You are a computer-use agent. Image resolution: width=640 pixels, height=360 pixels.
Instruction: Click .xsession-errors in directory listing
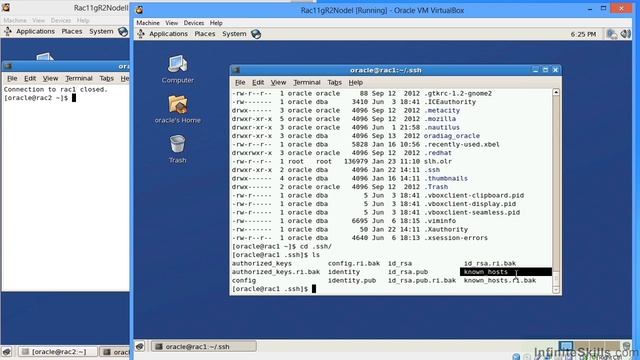[x=456, y=238]
